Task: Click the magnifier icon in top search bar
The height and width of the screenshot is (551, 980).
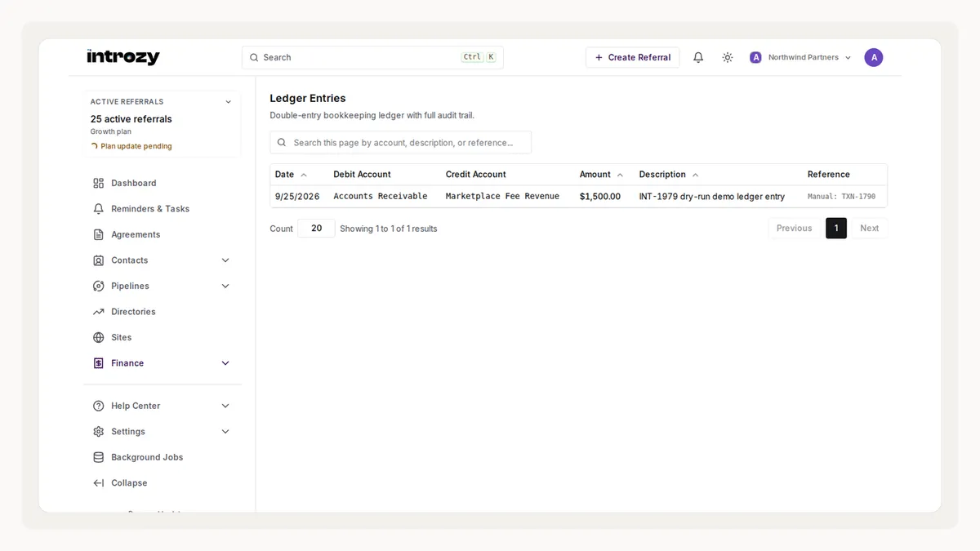Action: (x=255, y=57)
